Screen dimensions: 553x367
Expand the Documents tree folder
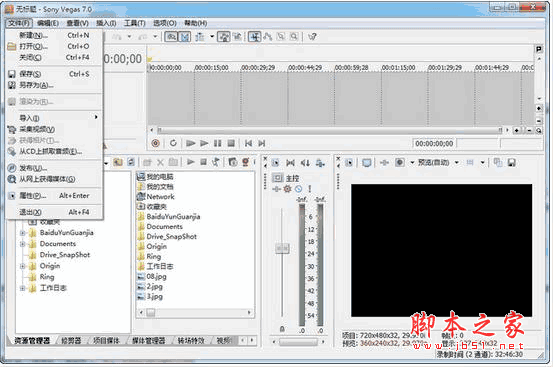[23, 244]
